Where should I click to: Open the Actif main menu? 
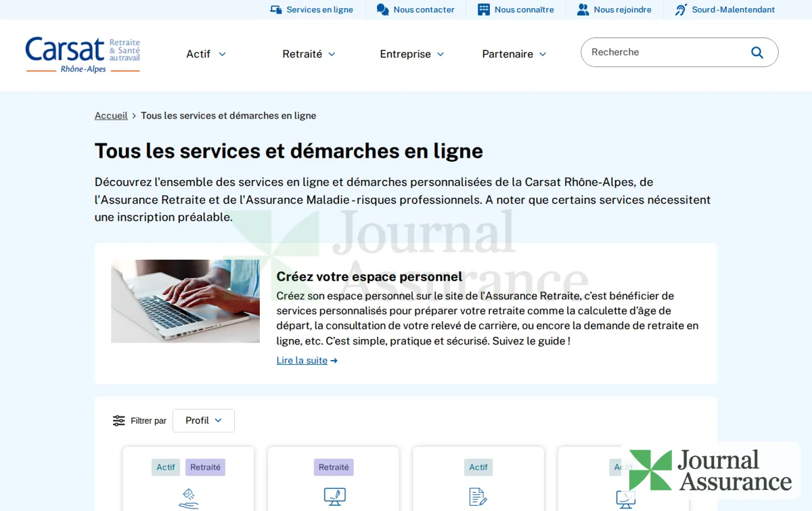tap(206, 54)
